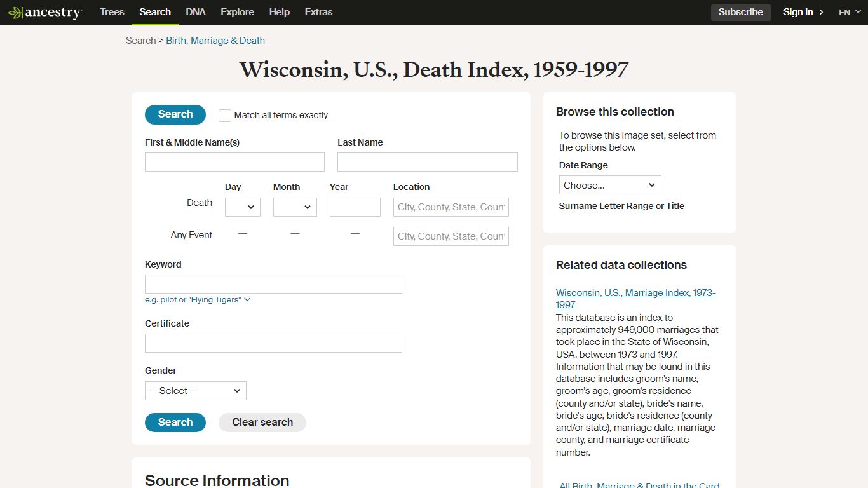Open the Gender select dropdown
868x488 pixels.
point(196,391)
